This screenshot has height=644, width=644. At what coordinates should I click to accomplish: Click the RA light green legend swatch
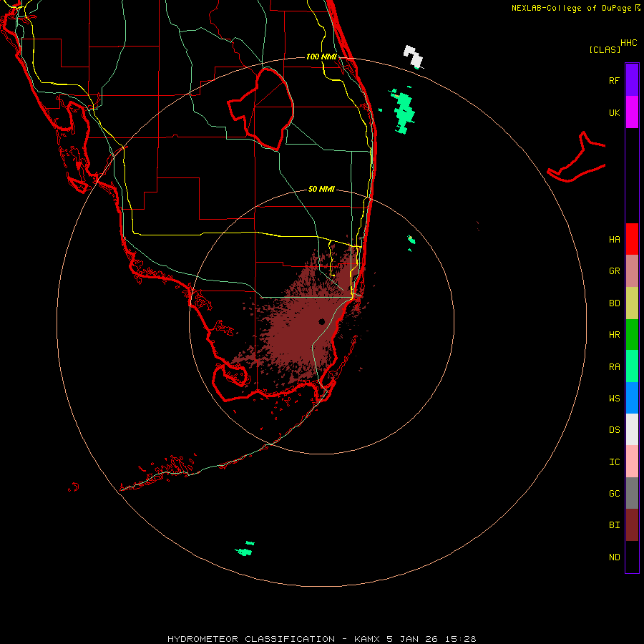click(632, 366)
